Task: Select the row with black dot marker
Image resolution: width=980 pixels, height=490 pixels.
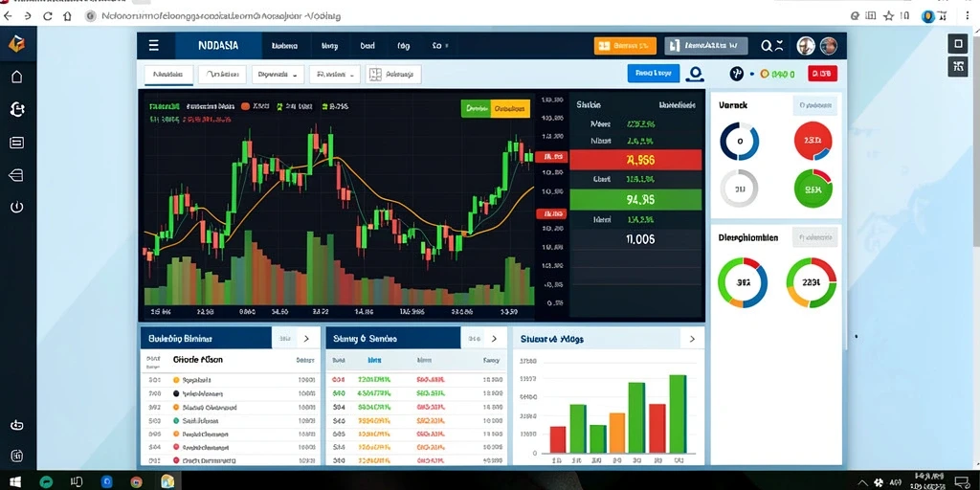Action: 230,393
